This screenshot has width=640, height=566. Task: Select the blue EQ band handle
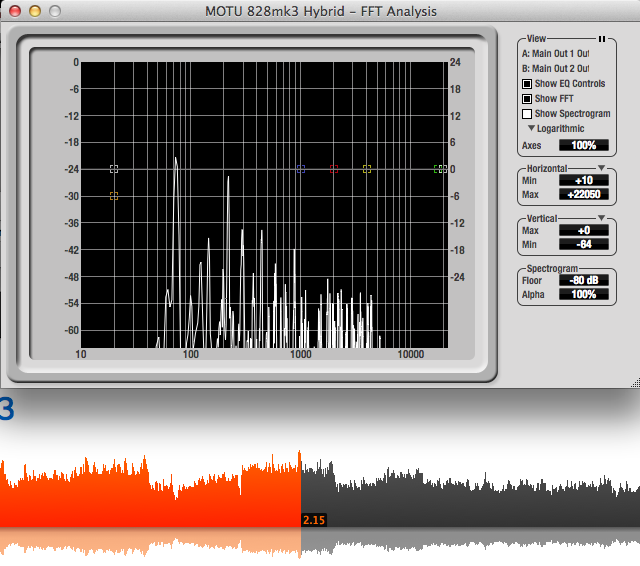[301, 169]
